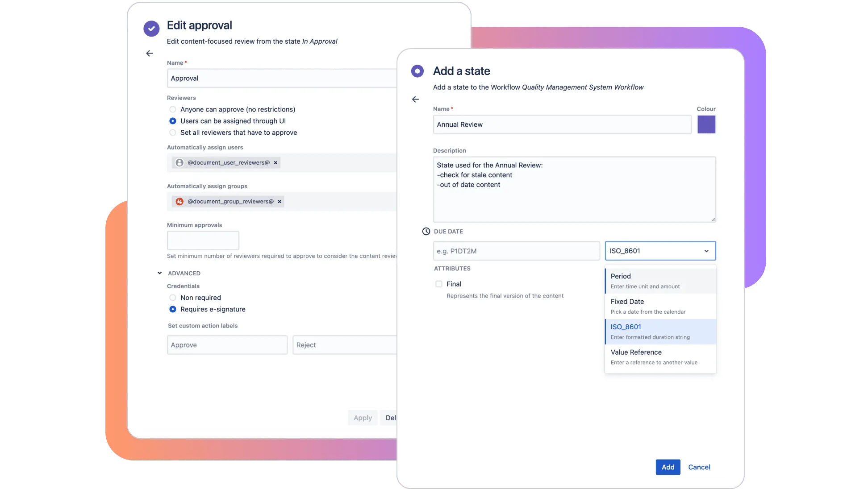The image size is (868, 489).
Task: Check the Final attribute checkbox
Action: (439, 284)
